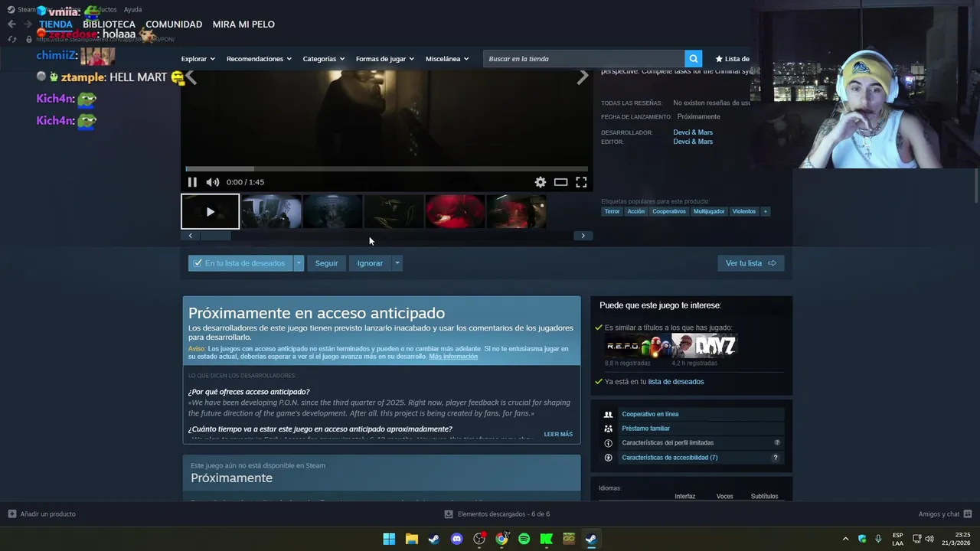
Task: Show hidden system tray icons
Action: coord(845,539)
